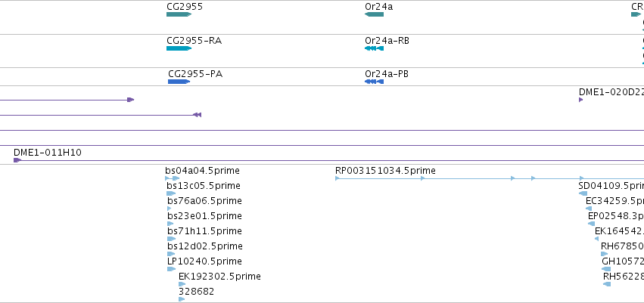Click the EP02548 EST glyph
The image size is (644, 303).
click(592, 224)
